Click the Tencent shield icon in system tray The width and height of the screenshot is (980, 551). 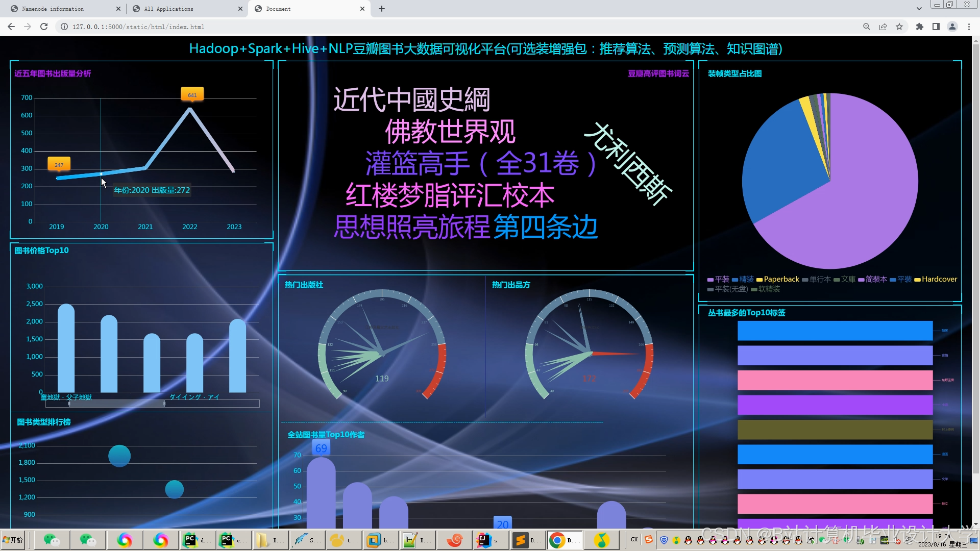(664, 539)
